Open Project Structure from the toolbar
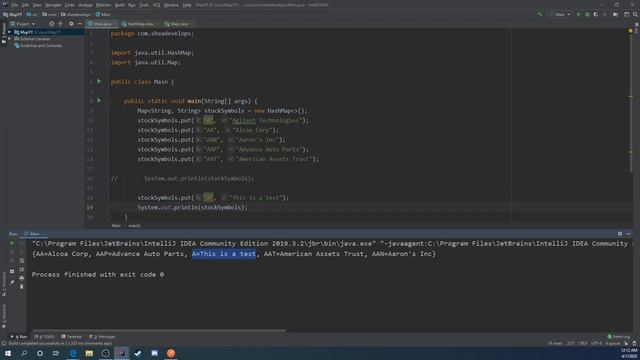 tap(616, 14)
